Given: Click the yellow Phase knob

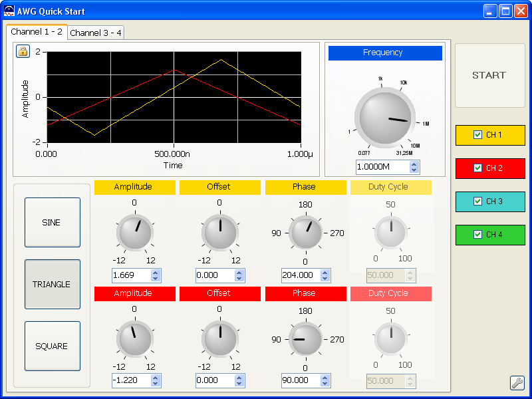Looking at the screenshot, I should (x=305, y=233).
